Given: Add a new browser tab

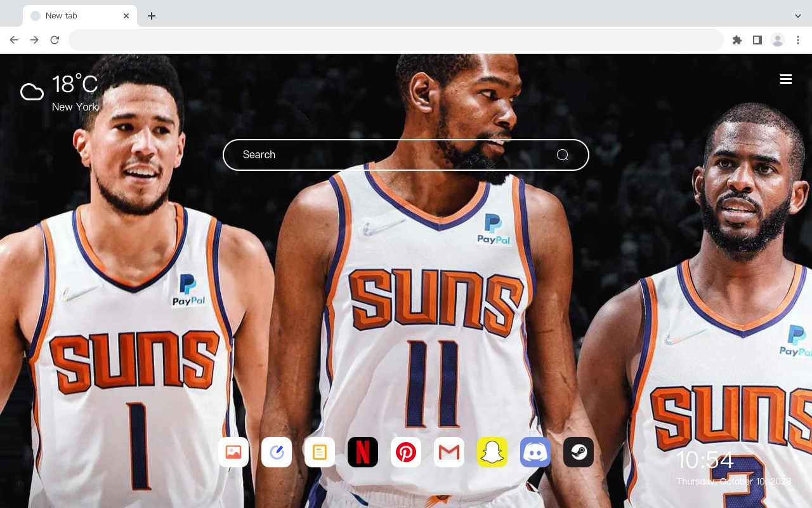Looking at the screenshot, I should 152,16.
